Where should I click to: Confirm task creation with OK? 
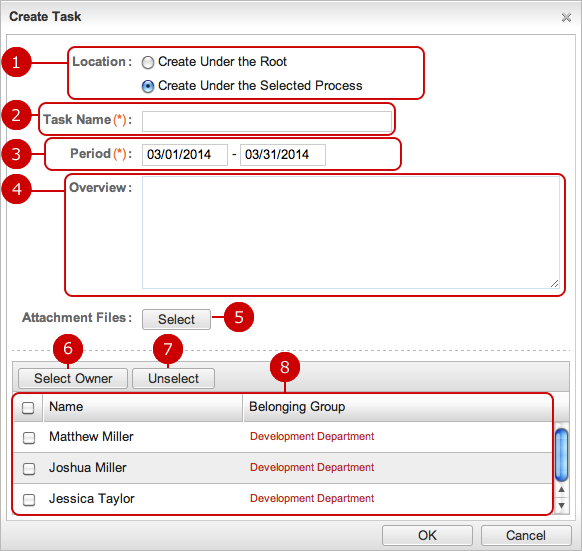pyautogui.click(x=427, y=535)
